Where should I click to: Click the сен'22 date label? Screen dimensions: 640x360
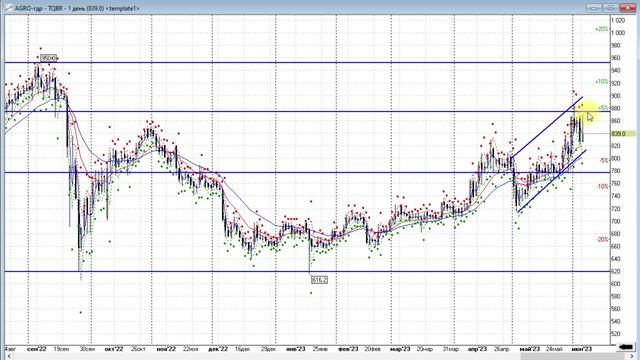37,349
